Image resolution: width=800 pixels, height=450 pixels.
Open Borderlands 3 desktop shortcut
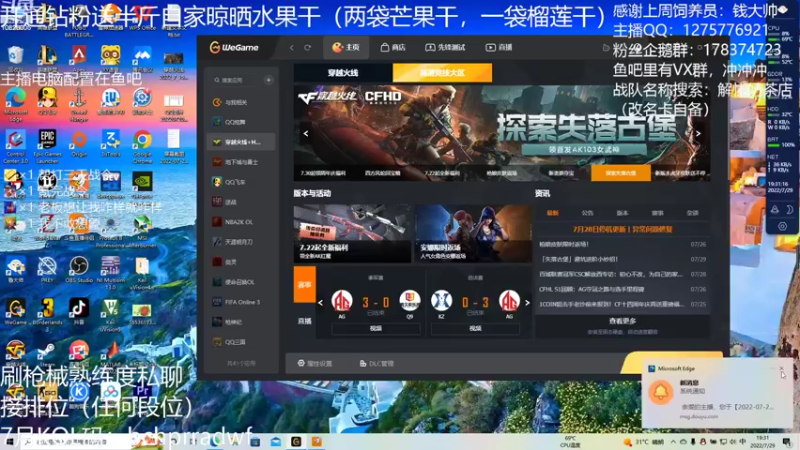pyautogui.click(x=47, y=314)
